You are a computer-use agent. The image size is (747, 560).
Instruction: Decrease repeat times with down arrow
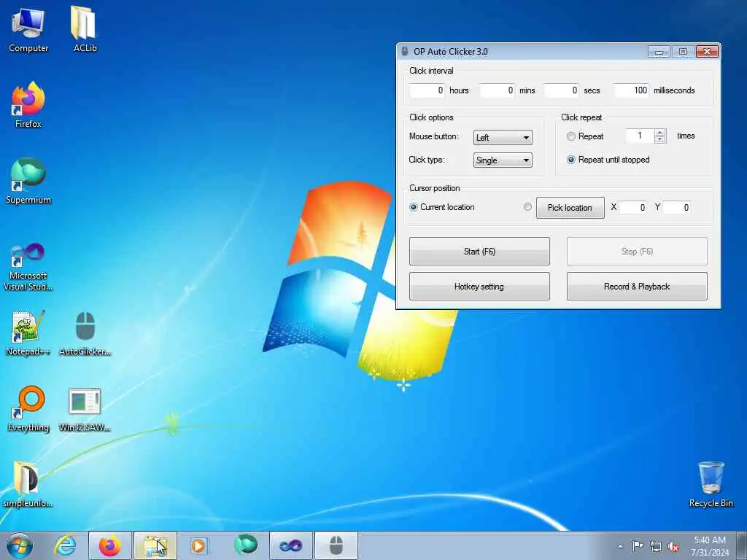pos(659,139)
